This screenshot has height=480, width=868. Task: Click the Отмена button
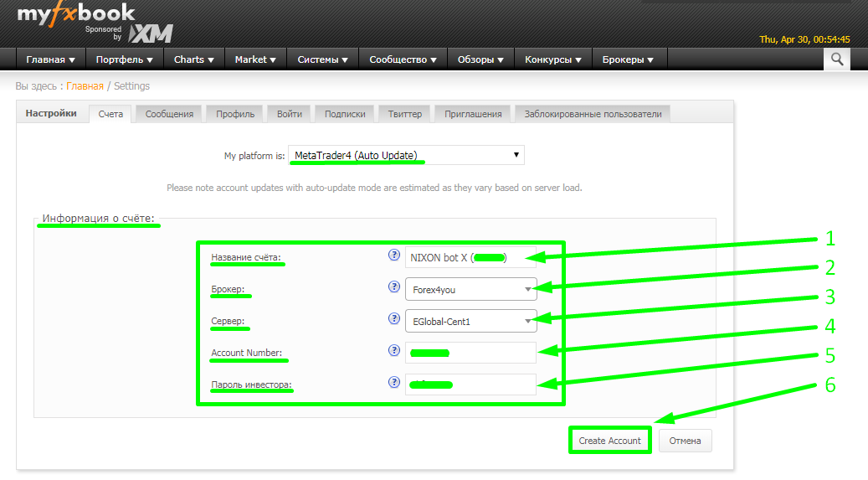(685, 441)
